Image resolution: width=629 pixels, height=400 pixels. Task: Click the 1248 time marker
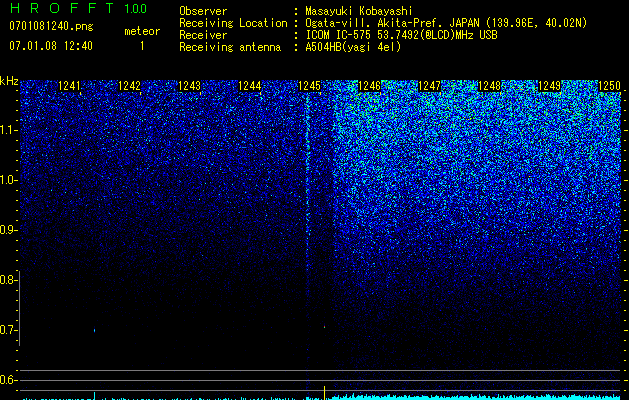(489, 86)
